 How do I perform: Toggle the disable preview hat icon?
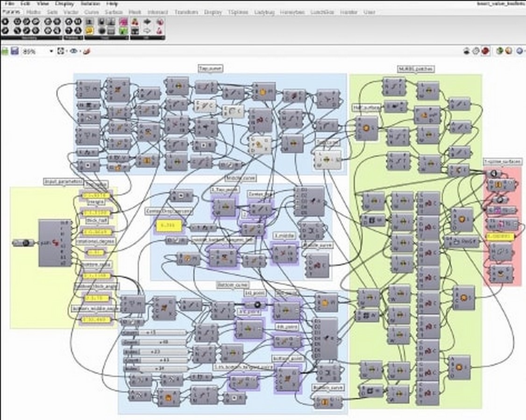coord(467,51)
